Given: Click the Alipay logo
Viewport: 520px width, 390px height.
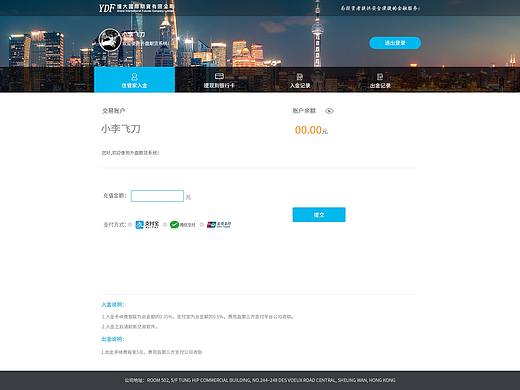Looking at the screenshot, I should click(x=147, y=225).
